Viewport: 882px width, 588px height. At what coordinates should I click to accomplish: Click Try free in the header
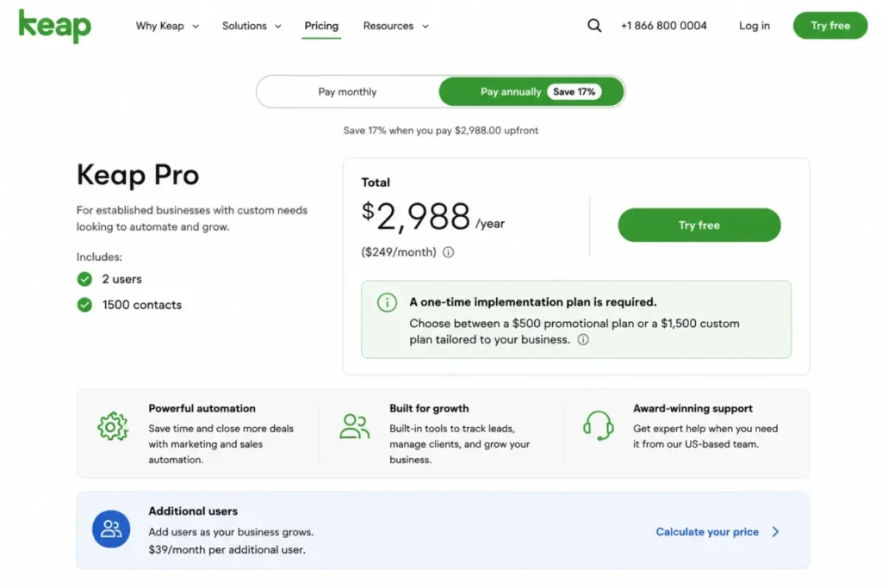coord(830,26)
